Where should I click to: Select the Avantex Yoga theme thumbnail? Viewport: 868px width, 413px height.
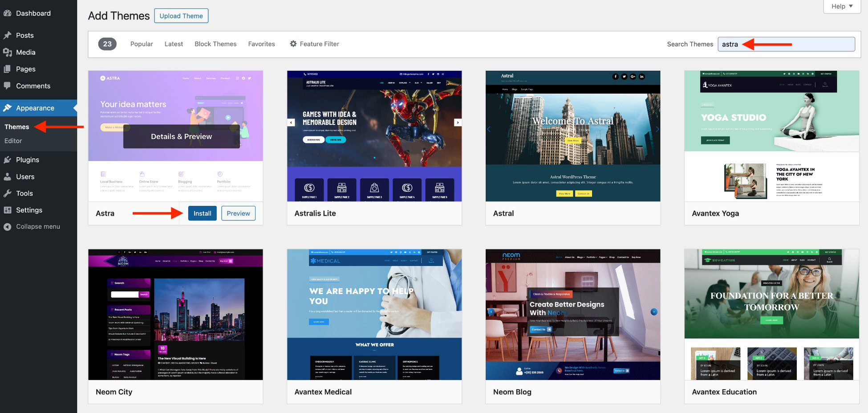[772, 136]
